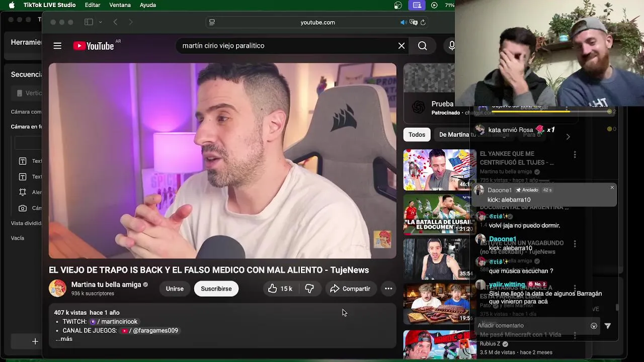Share the video via Compartir
This screenshot has width=644, height=362.
350,289
